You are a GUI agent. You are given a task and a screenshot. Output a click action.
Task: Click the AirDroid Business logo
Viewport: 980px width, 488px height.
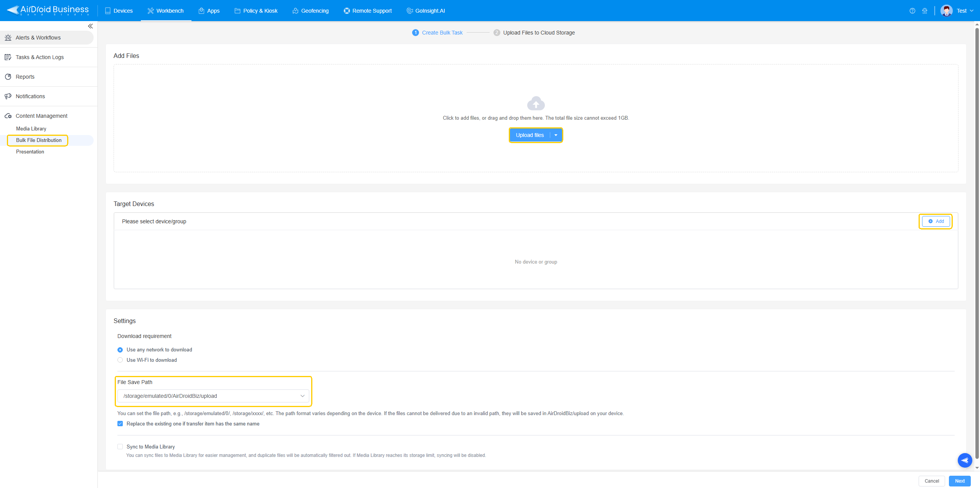[48, 10]
